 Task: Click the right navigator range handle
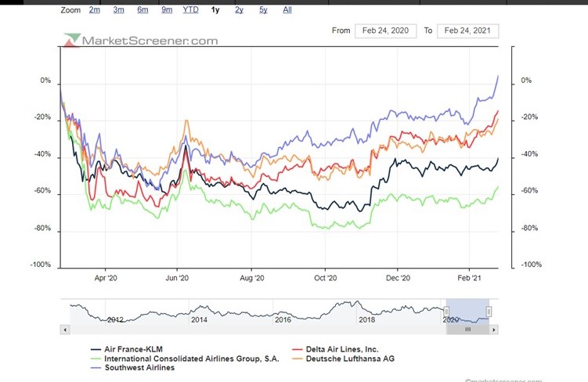click(x=489, y=312)
